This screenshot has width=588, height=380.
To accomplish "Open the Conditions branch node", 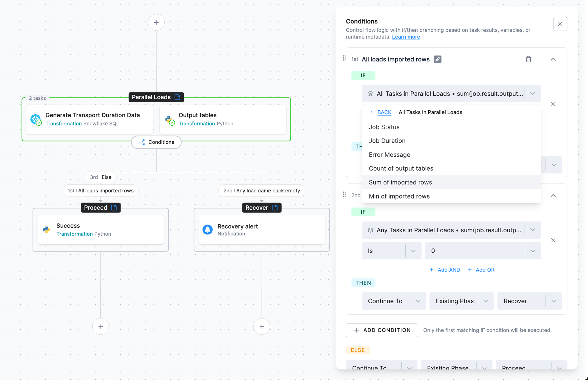I will (x=156, y=142).
